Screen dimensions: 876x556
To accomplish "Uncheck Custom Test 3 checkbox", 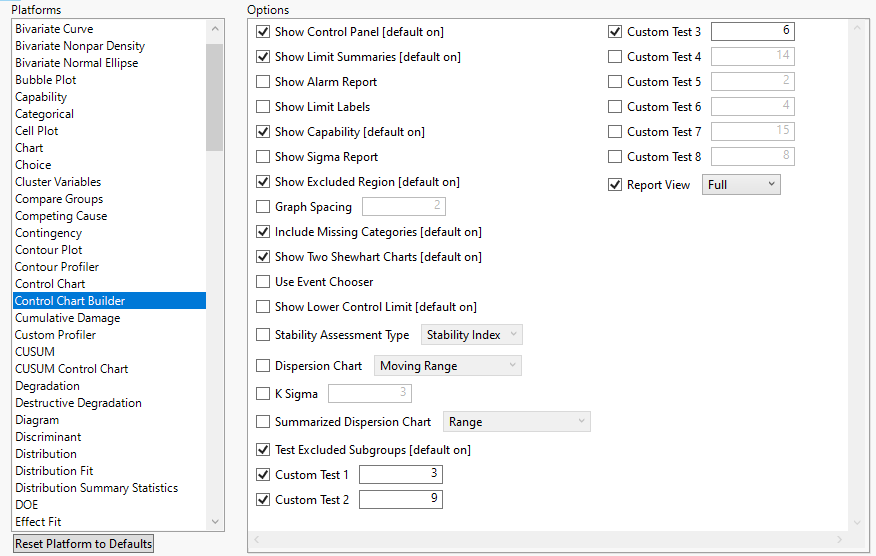I will click(615, 32).
